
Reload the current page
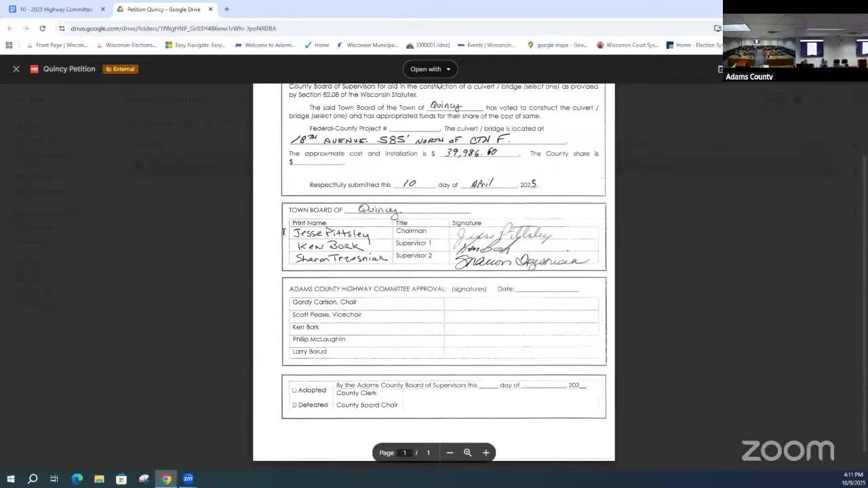pos(42,28)
